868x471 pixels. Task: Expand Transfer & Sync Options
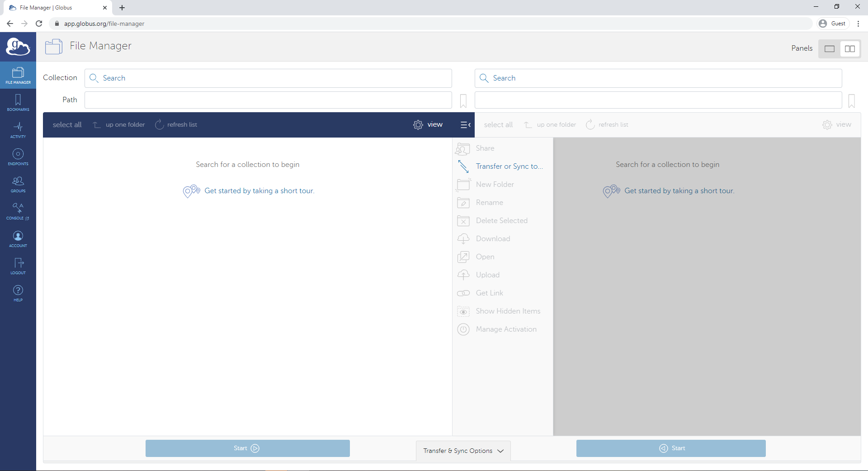(463, 451)
